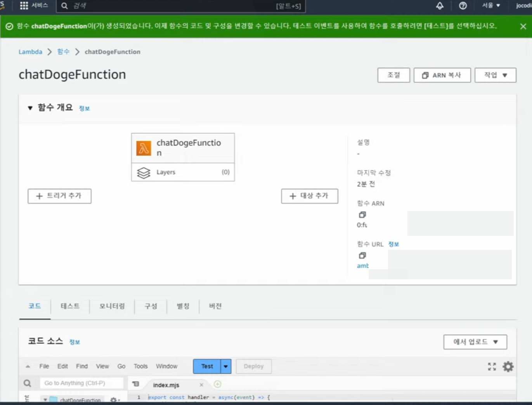
Task: Open the editor File menu
Action: pos(44,366)
